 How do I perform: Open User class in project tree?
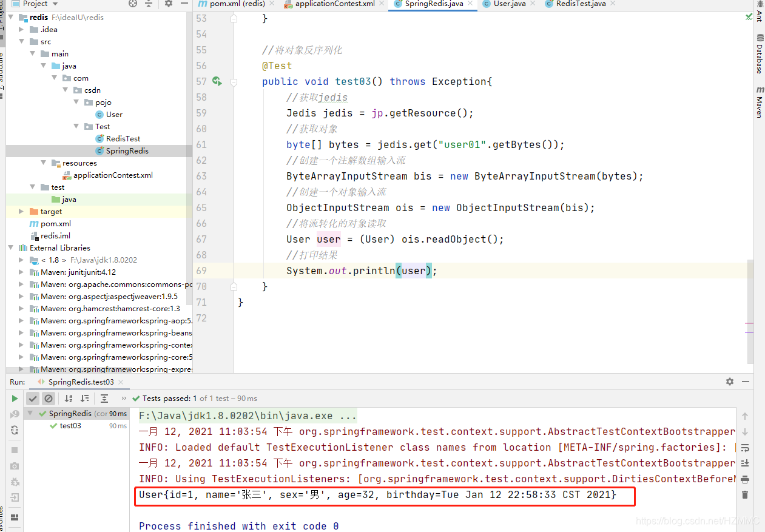pos(114,115)
